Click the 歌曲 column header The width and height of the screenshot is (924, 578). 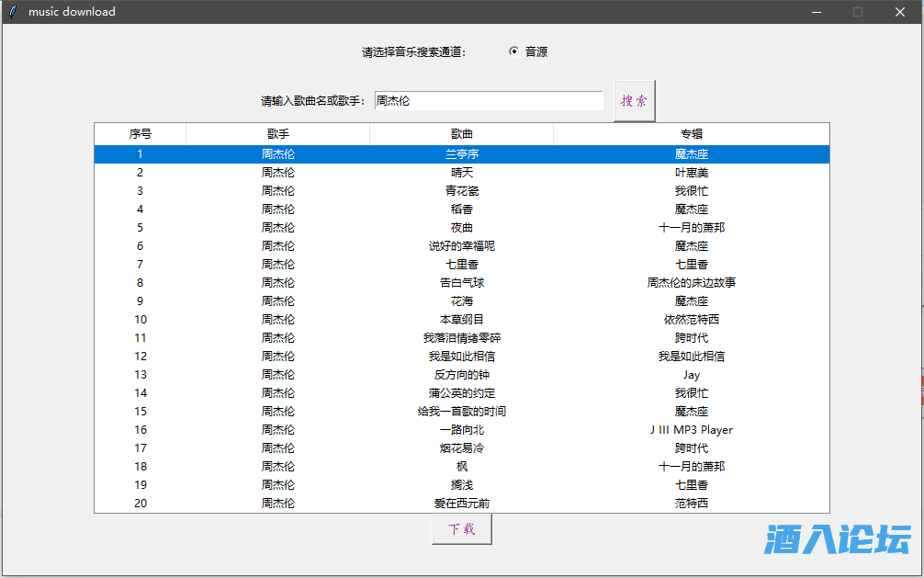(461, 134)
